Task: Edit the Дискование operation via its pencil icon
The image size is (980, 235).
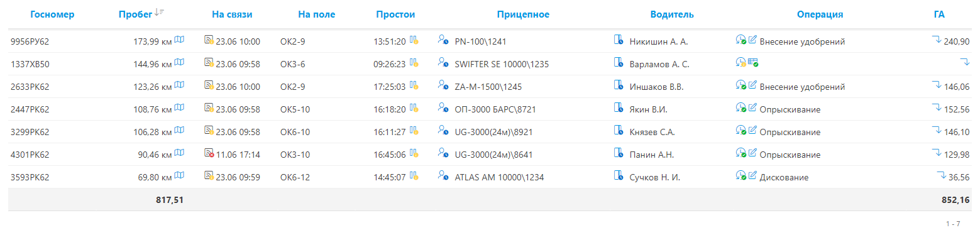Action: 752,177
